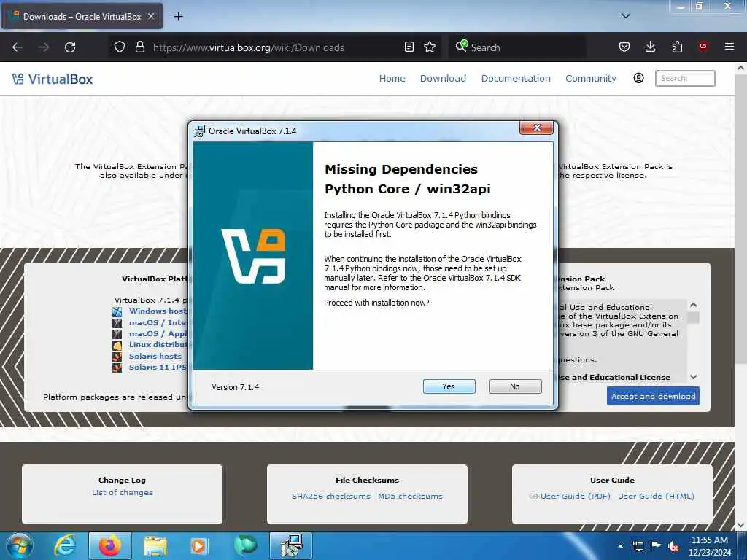
Task: Open the Pocket save icon
Action: point(624,47)
